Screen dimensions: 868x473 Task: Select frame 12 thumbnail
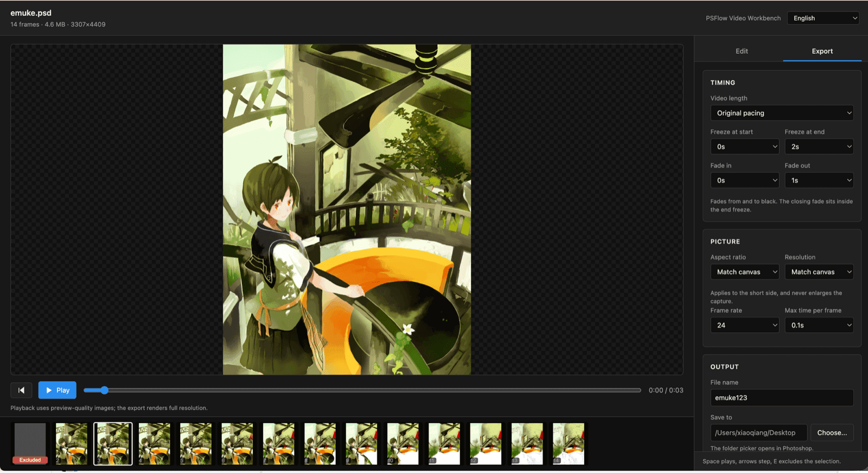coord(486,444)
